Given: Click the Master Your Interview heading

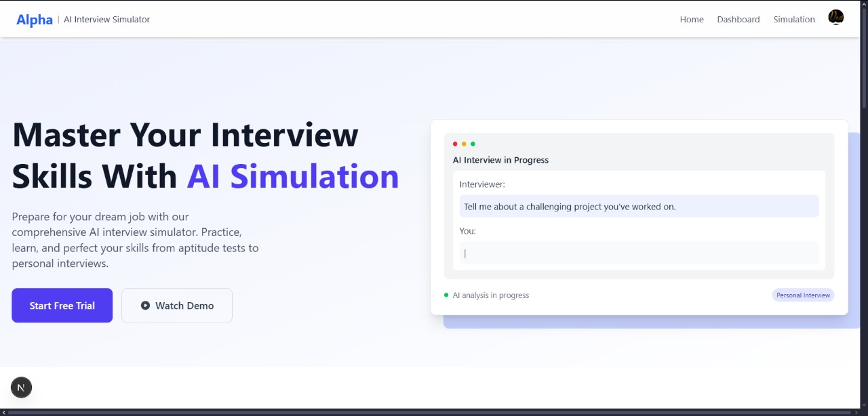Looking at the screenshot, I should coord(185,134).
